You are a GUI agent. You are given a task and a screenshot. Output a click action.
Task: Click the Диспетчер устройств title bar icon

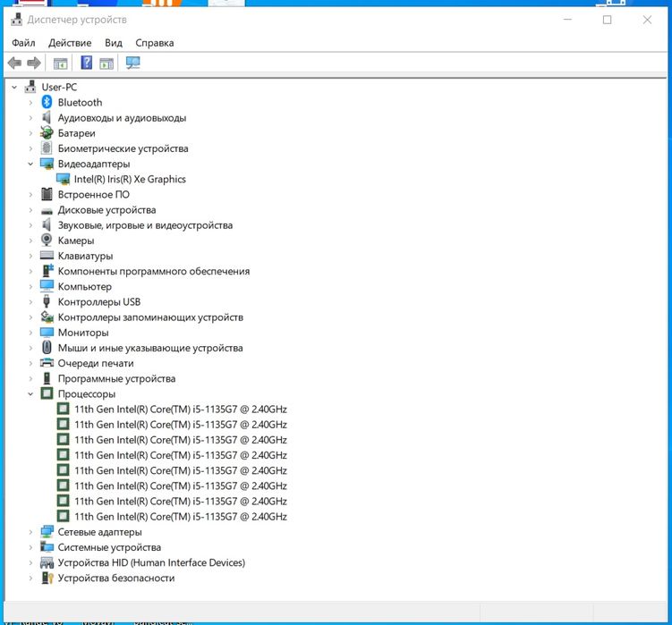(x=17, y=20)
